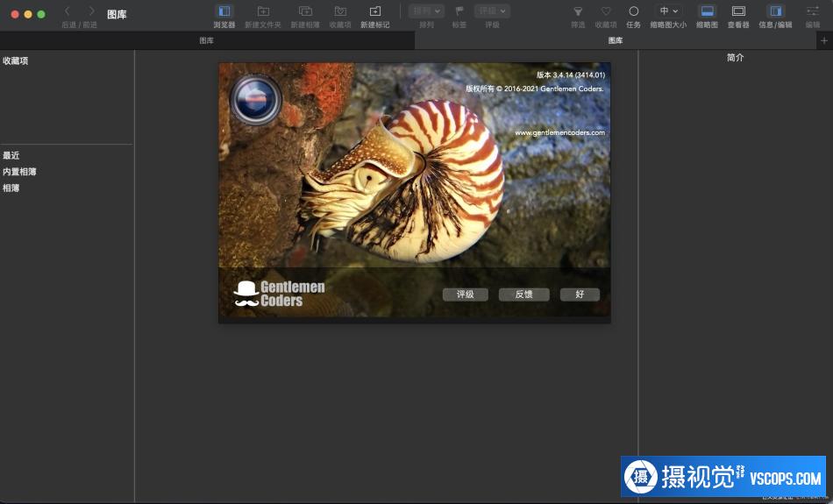The image size is (833, 504).
Task: Select 相簿 in the sidebar
Action: click(11, 188)
